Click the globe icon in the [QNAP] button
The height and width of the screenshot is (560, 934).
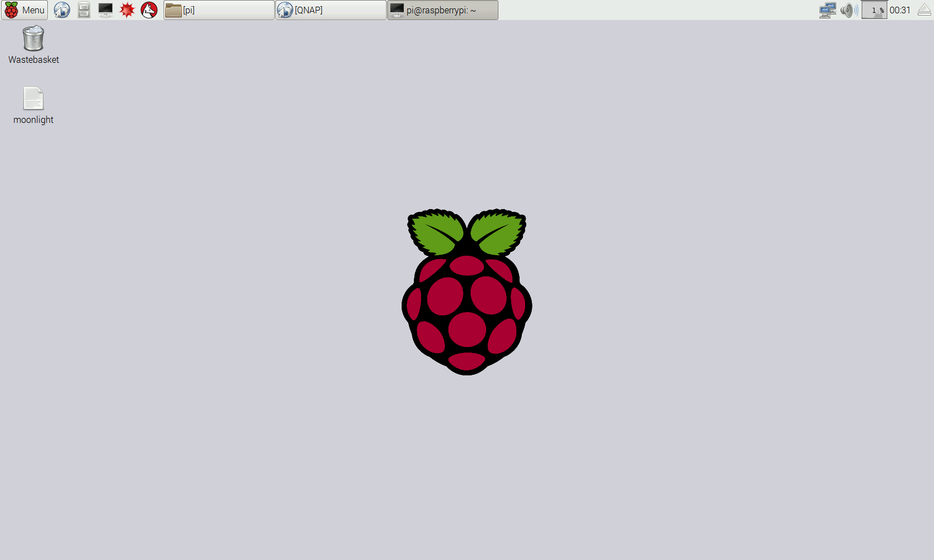click(x=285, y=9)
